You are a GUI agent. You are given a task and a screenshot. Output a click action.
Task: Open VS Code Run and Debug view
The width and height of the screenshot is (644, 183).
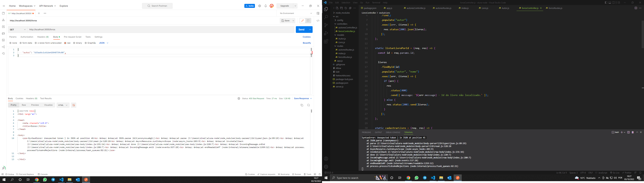(x=326, y=33)
